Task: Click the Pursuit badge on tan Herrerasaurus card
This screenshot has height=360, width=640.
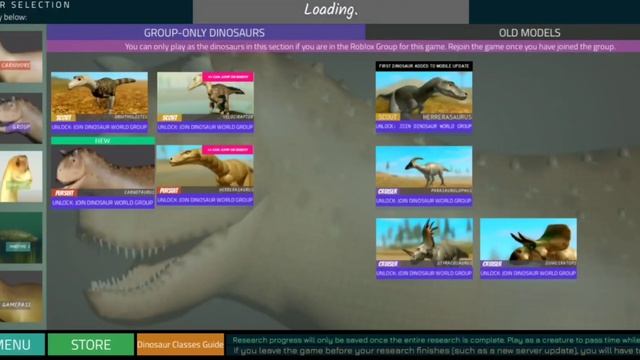Action: (x=169, y=191)
